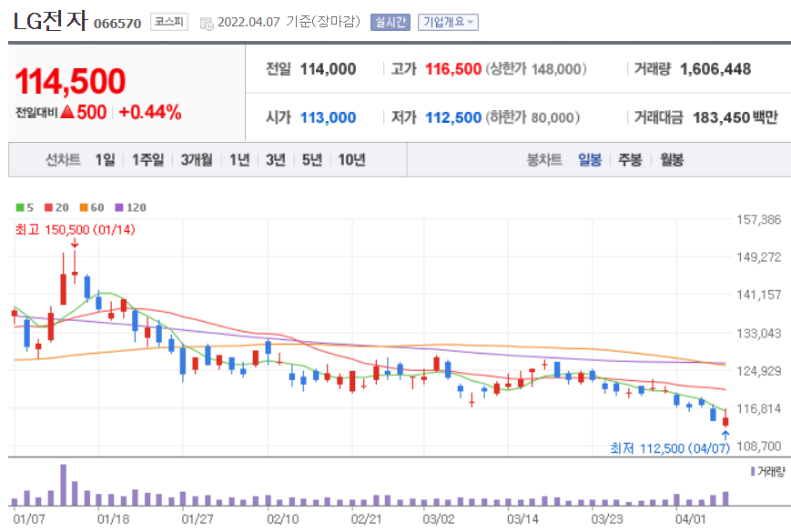The image size is (791, 532).
Task: Click the 108,700 y-axis price label
Action: pyautogui.click(x=758, y=447)
